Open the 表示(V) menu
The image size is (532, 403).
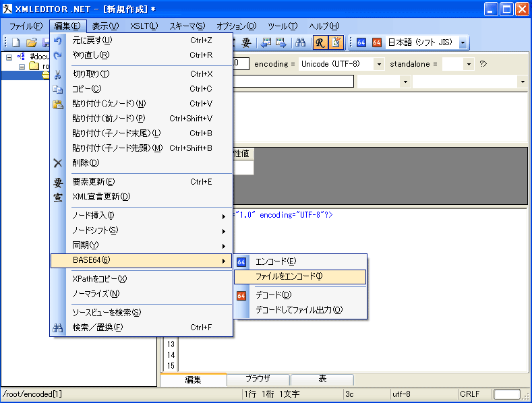point(105,26)
